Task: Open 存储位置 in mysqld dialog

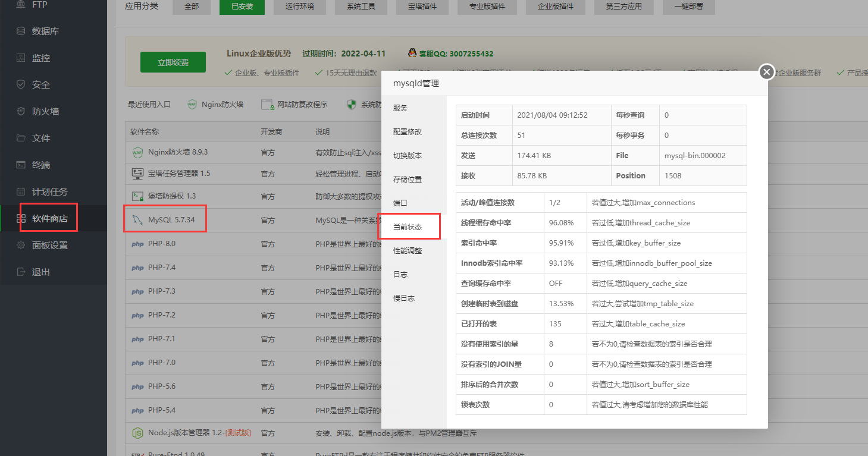Action: coord(413,180)
